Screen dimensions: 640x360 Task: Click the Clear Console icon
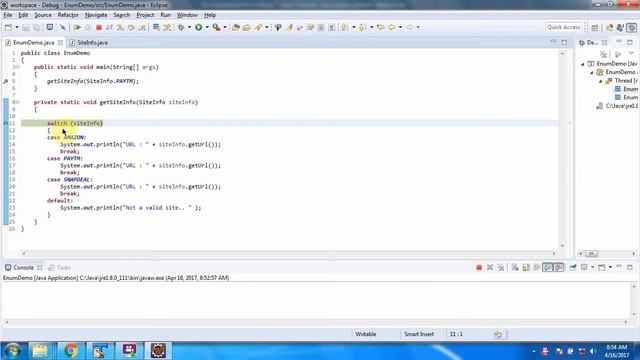point(515,267)
